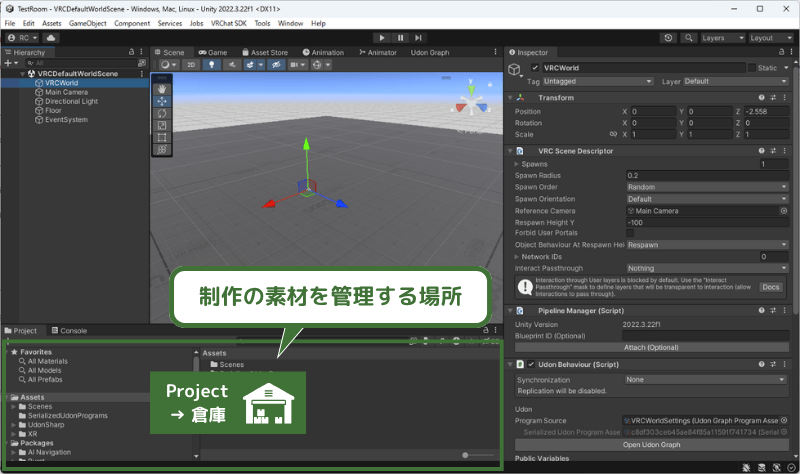Click the Play button in the toolbar

tap(382, 38)
